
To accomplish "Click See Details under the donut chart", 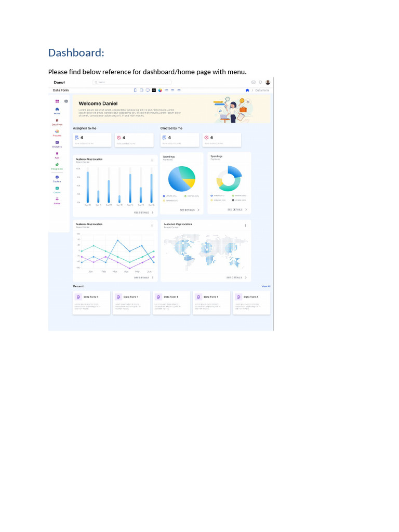I will pyautogui.click(x=237, y=210).
